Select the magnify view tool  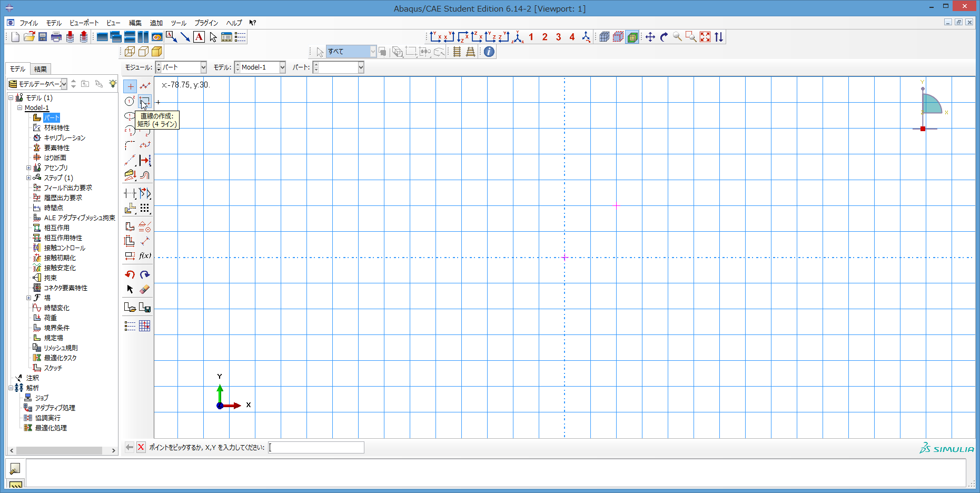coord(678,37)
